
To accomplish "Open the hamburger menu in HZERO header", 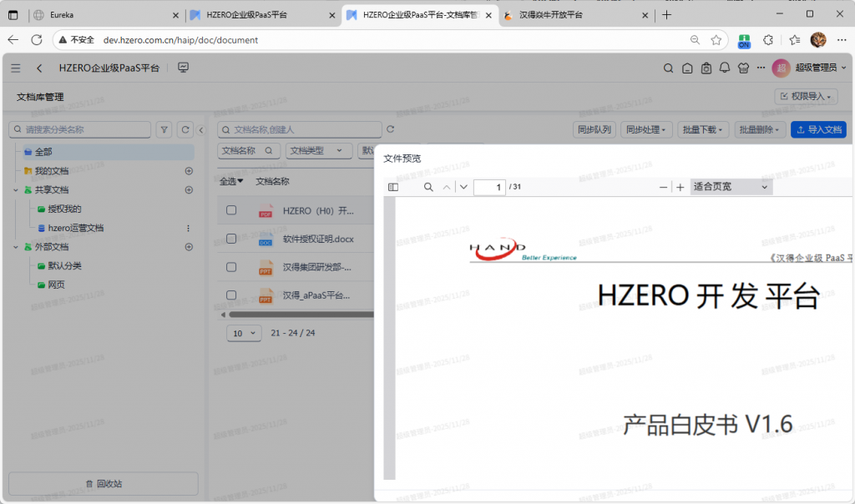I will pyautogui.click(x=16, y=68).
